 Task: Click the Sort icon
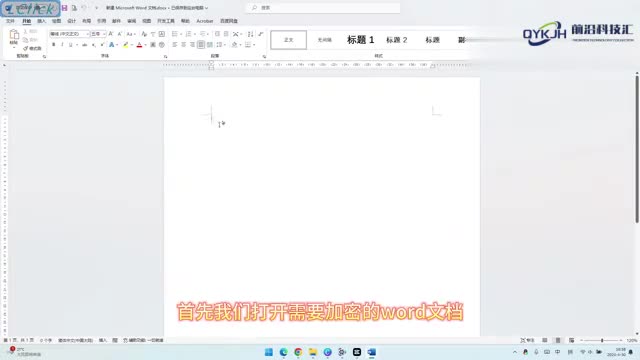(x=250, y=34)
